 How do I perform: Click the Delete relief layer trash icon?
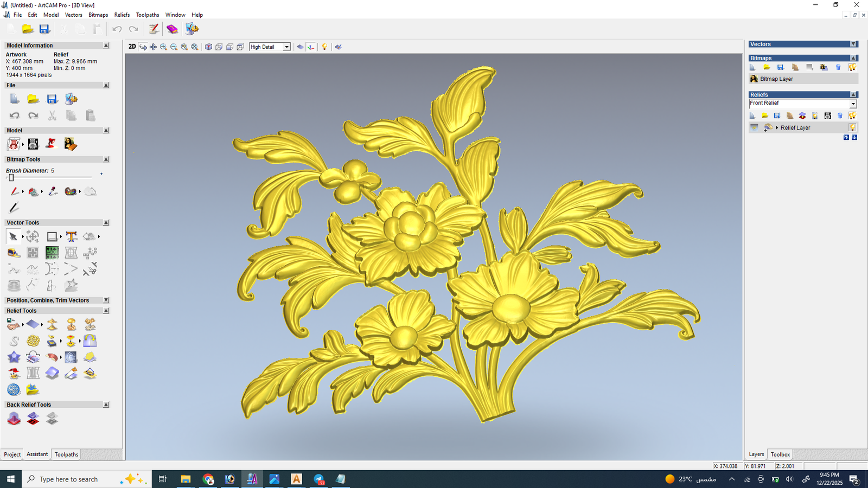(840, 115)
